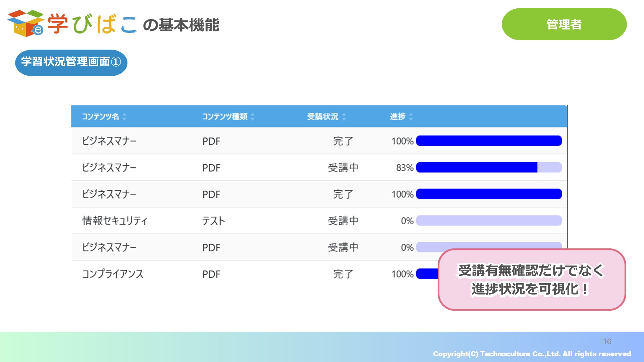644x362 pixels.
Task: Click the 情報セキュリティ test row
Action: click(235, 221)
